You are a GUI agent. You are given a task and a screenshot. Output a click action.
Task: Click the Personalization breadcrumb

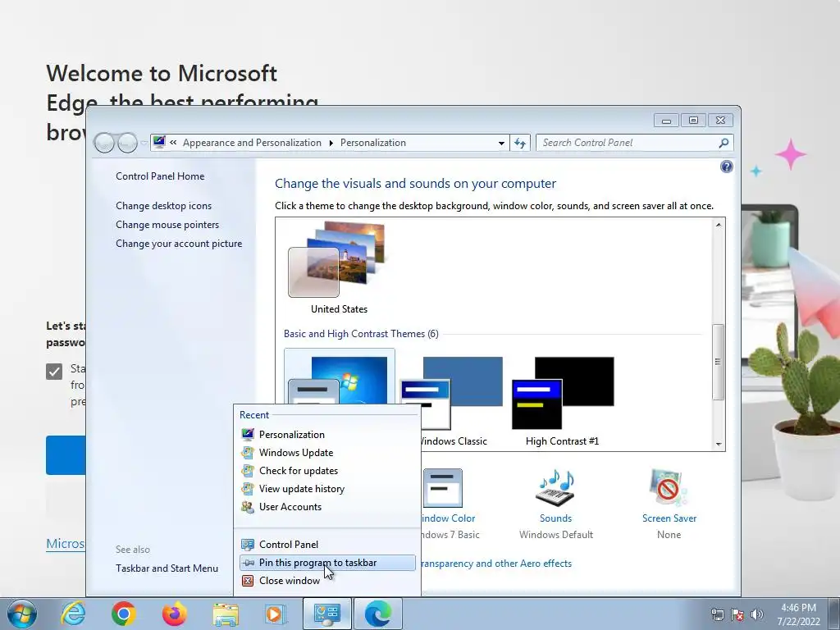click(x=373, y=143)
